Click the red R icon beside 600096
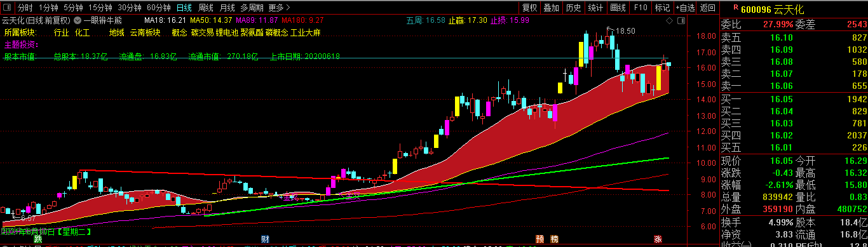 coord(735,7)
